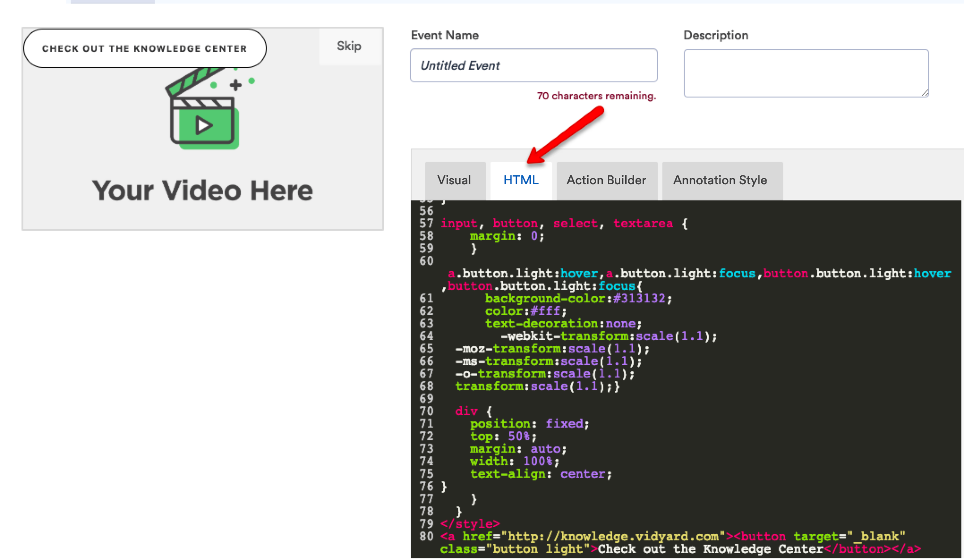Click the 'top: 50%;' code line
The height and width of the screenshot is (560, 964).
pos(503,436)
